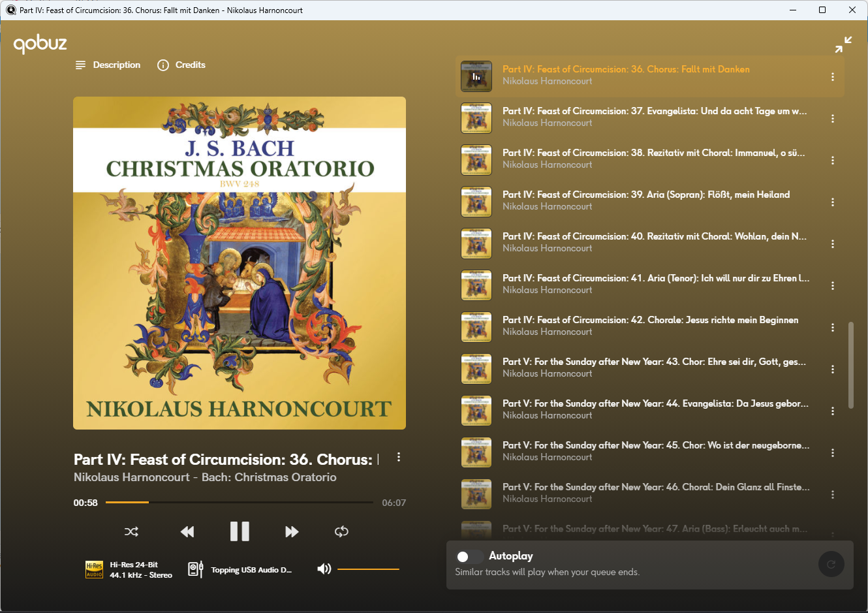Click the thumbnail for track 43 Chor
868x613 pixels.
click(476, 369)
